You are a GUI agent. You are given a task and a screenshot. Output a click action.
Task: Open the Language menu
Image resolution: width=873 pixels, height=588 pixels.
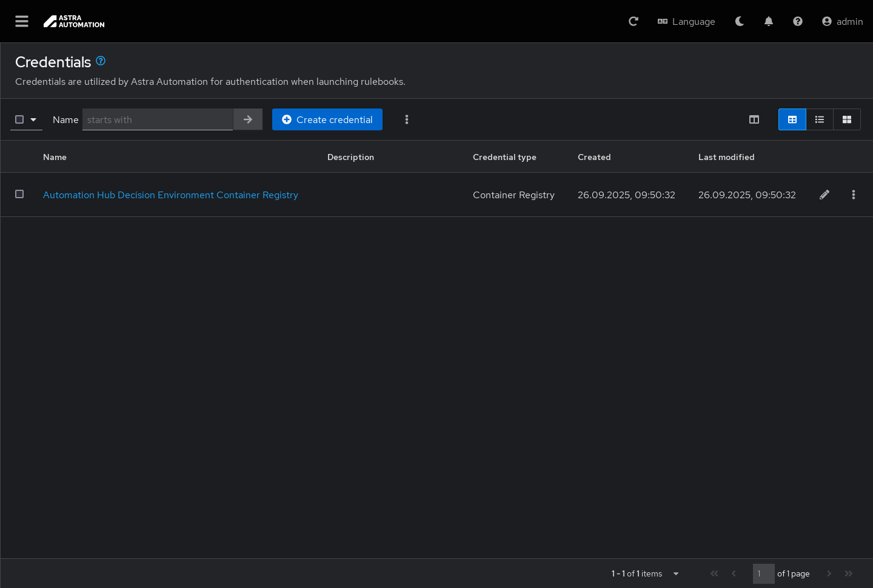point(686,21)
